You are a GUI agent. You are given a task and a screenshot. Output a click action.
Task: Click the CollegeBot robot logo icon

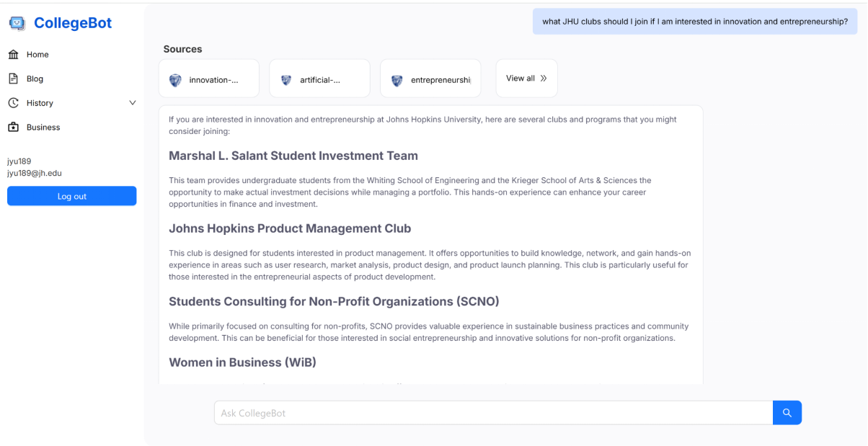point(16,23)
